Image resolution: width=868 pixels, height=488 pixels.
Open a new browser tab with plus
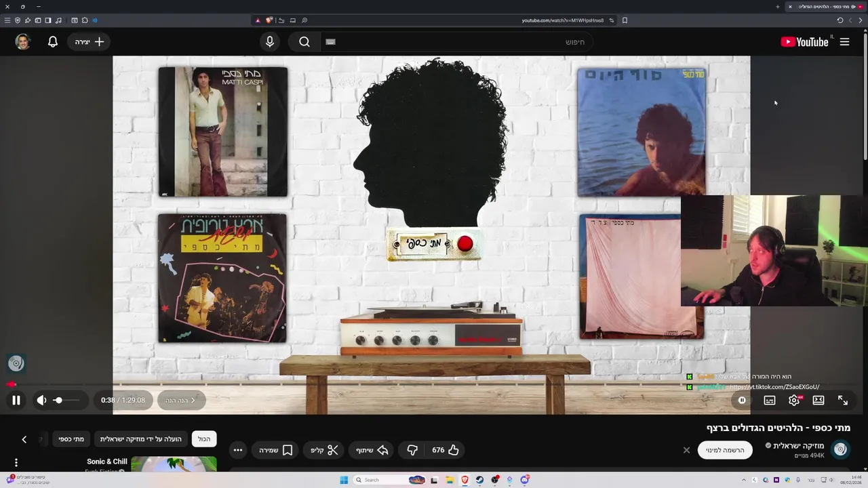pyautogui.click(x=778, y=7)
